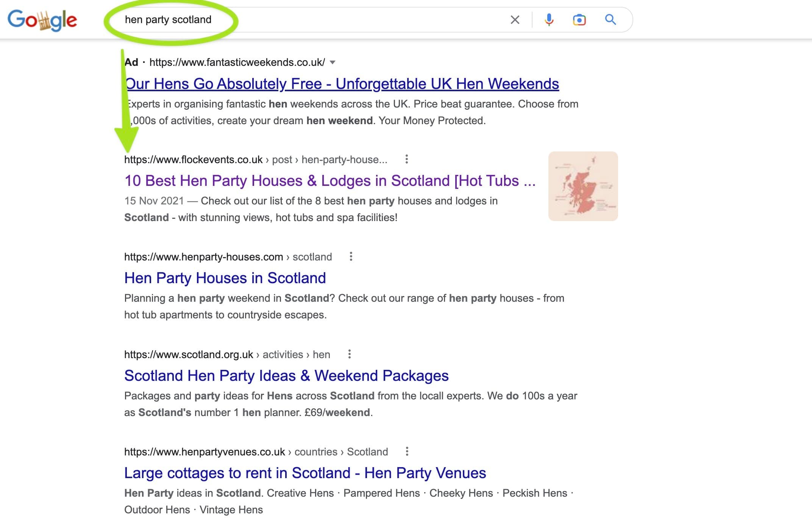Viewport: 812px width, 530px height.
Task: Open More options for flockevents result
Action: (406, 159)
